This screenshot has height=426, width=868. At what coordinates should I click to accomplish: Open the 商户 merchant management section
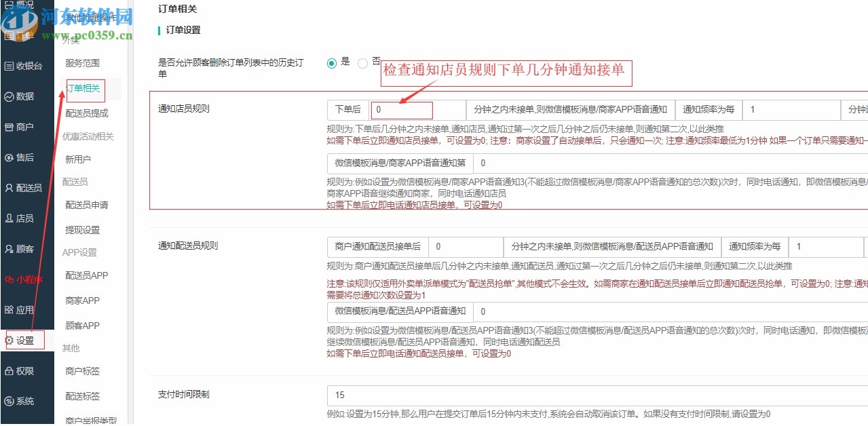27,127
